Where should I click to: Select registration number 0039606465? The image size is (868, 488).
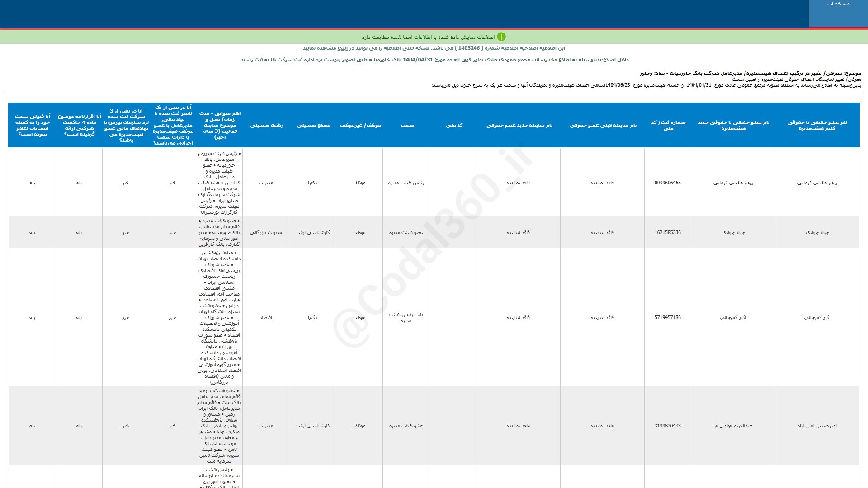pyautogui.click(x=667, y=183)
